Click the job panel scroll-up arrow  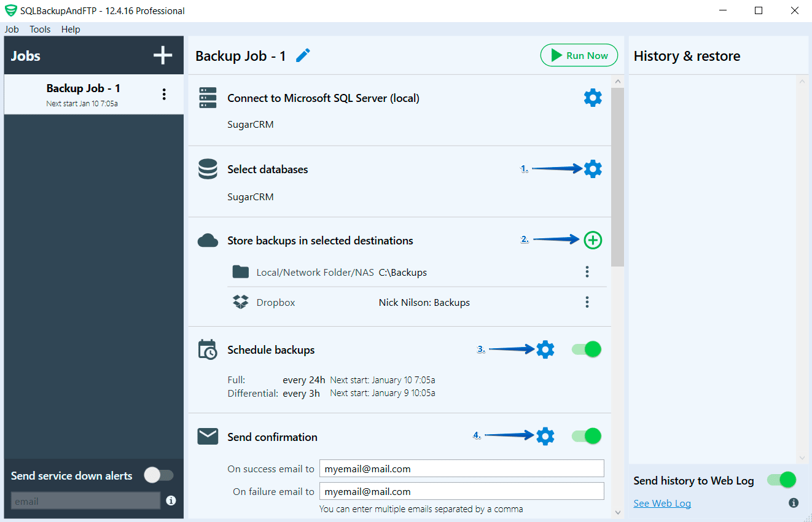pyautogui.click(x=618, y=82)
